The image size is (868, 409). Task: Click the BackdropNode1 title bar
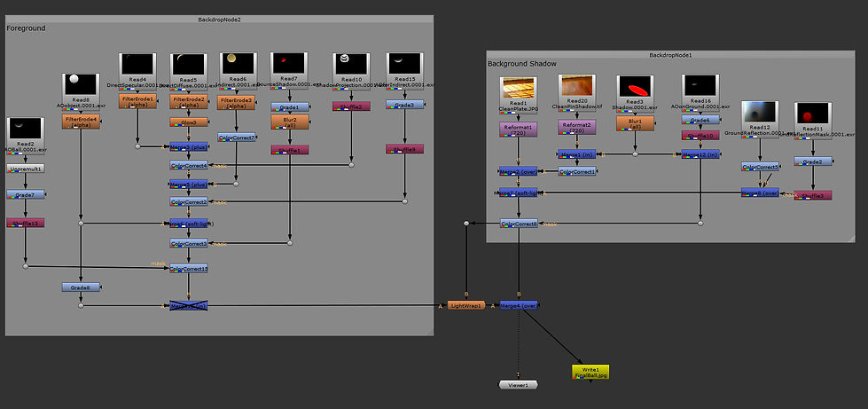pyautogui.click(x=670, y=55)
